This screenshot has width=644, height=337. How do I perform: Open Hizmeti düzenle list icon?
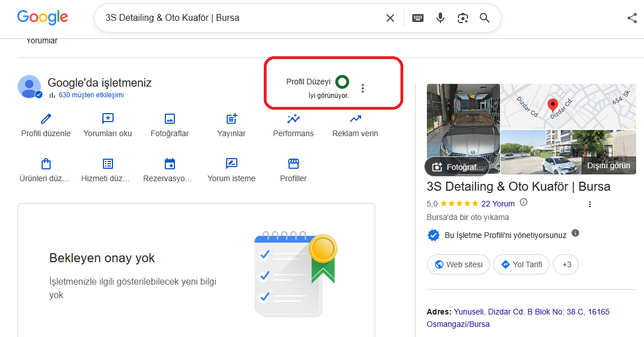[x=107, y=164]
